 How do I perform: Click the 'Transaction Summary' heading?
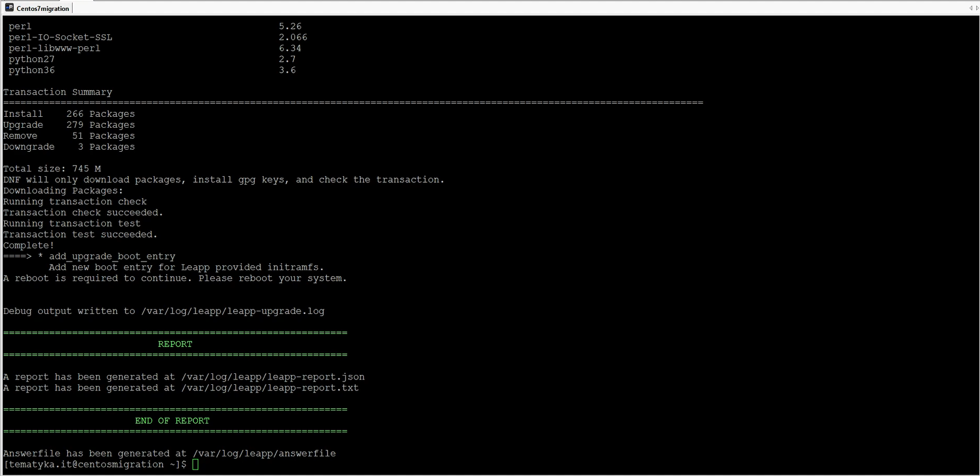[x=57, y=92]
